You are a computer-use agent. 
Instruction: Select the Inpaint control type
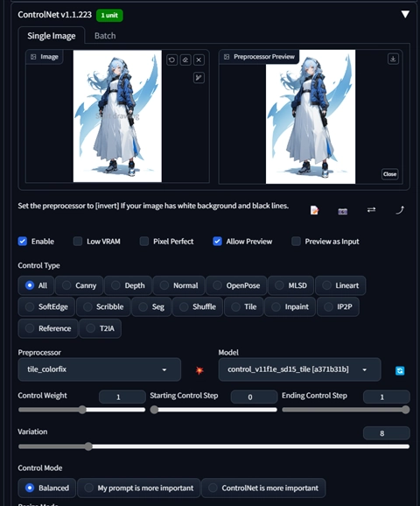[290, 307]
